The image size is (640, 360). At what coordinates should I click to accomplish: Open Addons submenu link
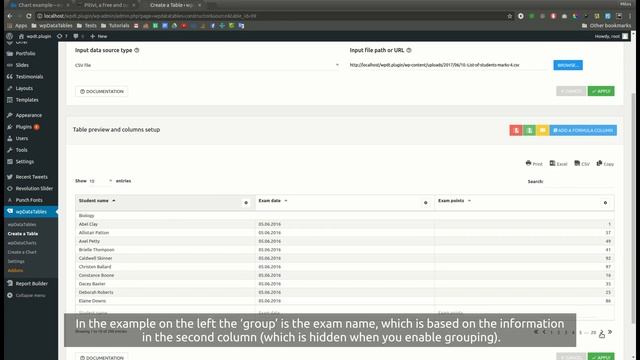click(x=16, y=271)
